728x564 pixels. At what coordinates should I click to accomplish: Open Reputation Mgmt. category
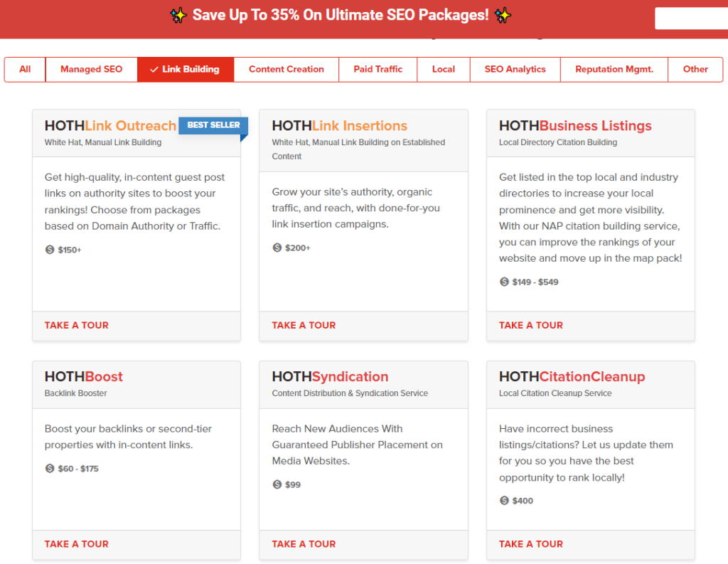click(x=614, y=70)
